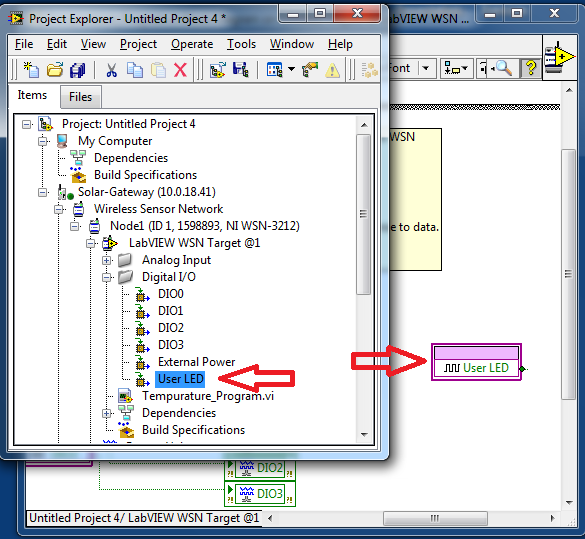This screenshot has height=539, width=585.
Task: Collapse the Digital I/O folder
Action: pyautogui.click(x=107, y=278)
